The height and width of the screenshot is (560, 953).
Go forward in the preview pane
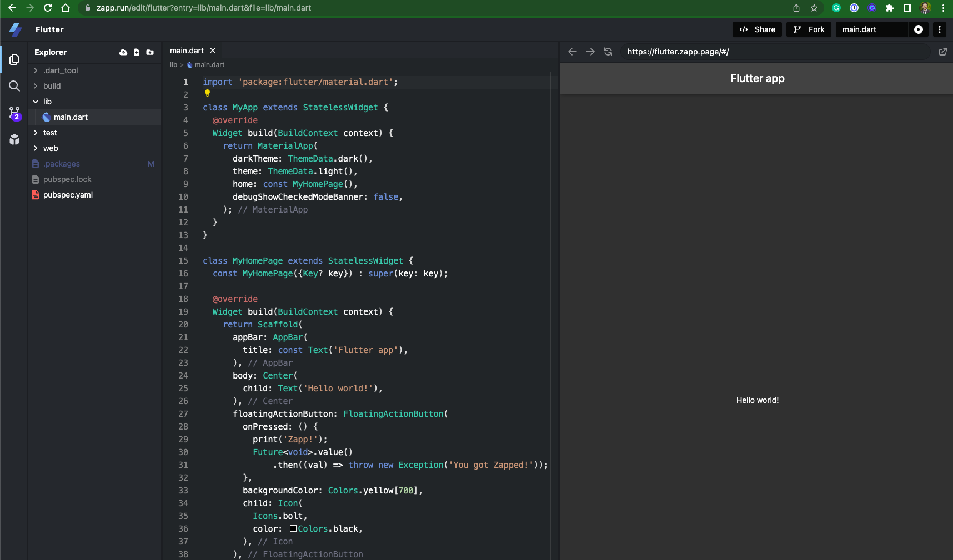(590, 52)
